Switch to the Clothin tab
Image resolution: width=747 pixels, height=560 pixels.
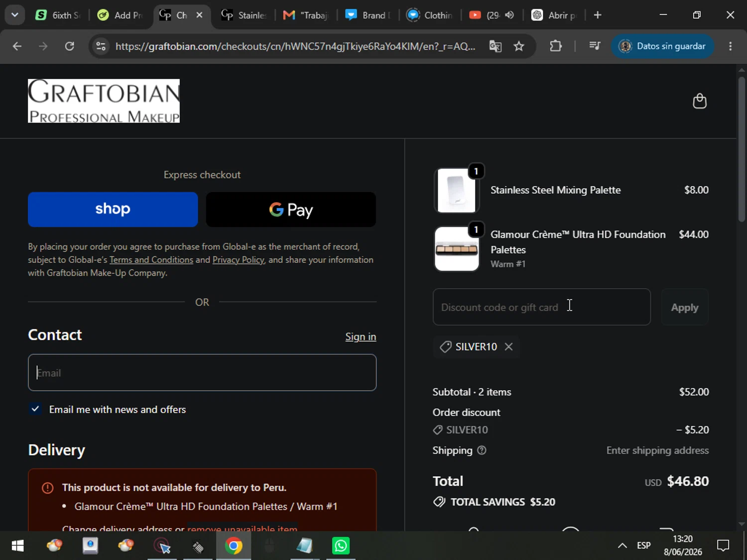tap(429, 15)
